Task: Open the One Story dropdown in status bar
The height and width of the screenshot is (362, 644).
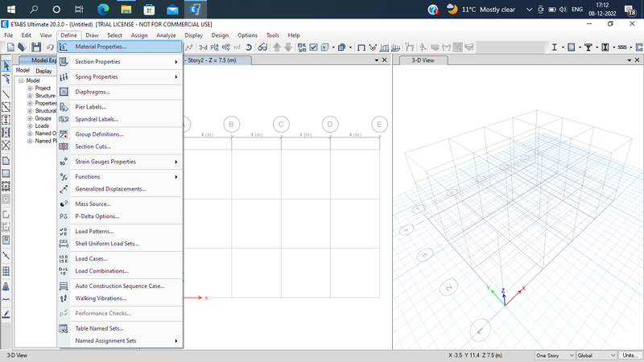Action: tap(555, 356)
